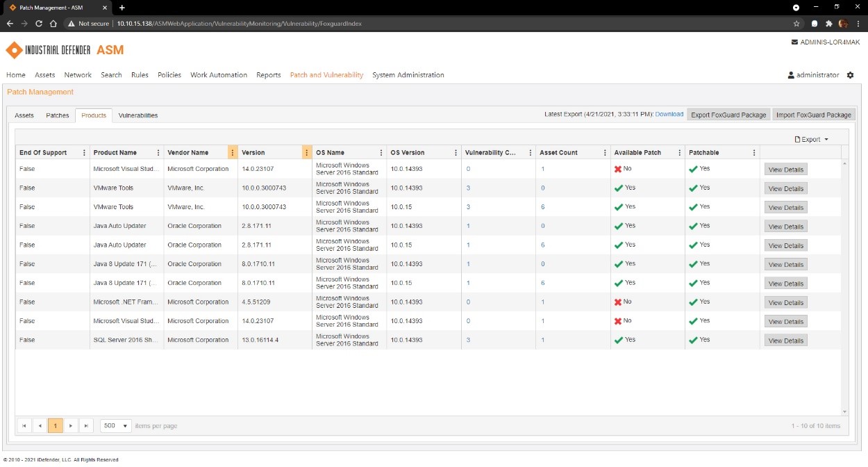View Details for Microsoft .NET Framework row
868x467 pixels.
pyautogui.click(x=786, y=302)
